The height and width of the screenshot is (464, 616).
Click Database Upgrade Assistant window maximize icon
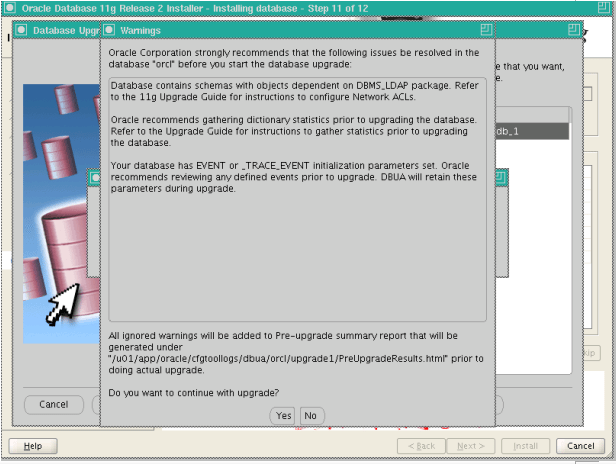(x=574, y=29)
